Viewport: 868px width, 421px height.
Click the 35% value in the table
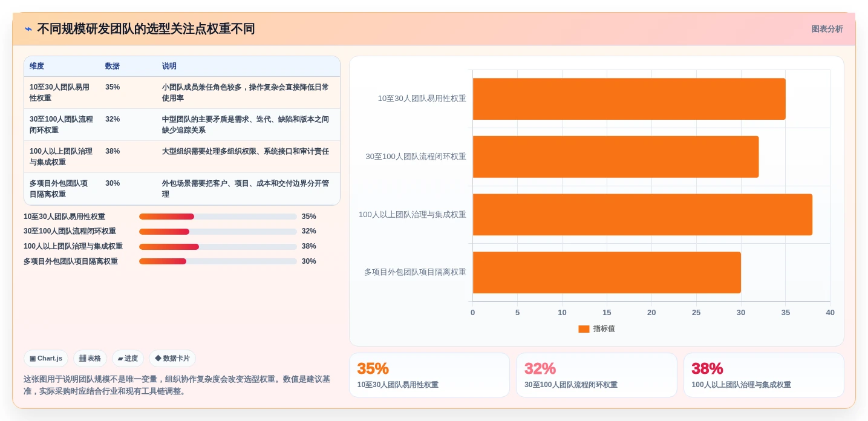coord(113,87)
